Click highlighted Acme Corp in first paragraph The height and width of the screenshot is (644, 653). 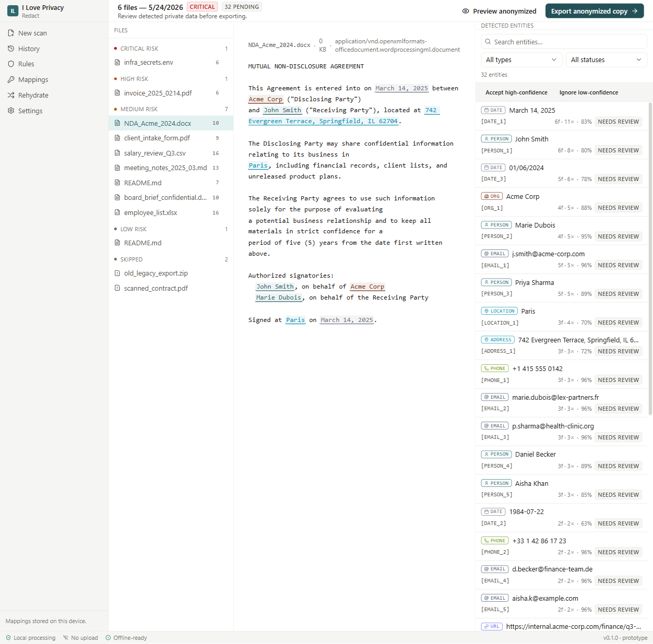click(266, 99)
